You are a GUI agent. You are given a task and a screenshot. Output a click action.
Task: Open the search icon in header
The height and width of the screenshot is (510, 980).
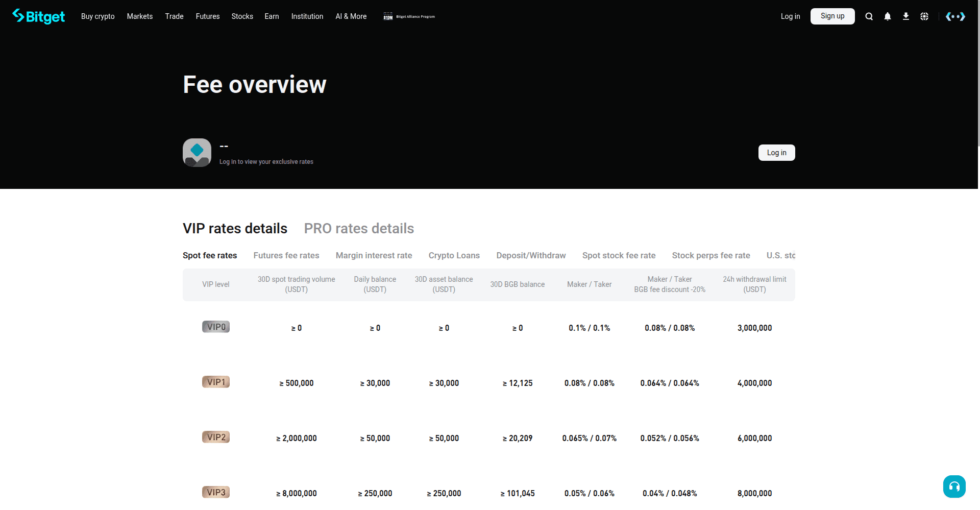[869, 16]
